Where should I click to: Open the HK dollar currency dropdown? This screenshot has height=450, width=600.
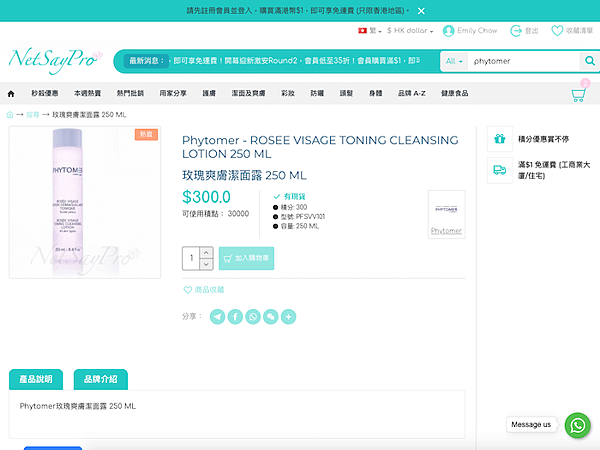tap(410, 31)
